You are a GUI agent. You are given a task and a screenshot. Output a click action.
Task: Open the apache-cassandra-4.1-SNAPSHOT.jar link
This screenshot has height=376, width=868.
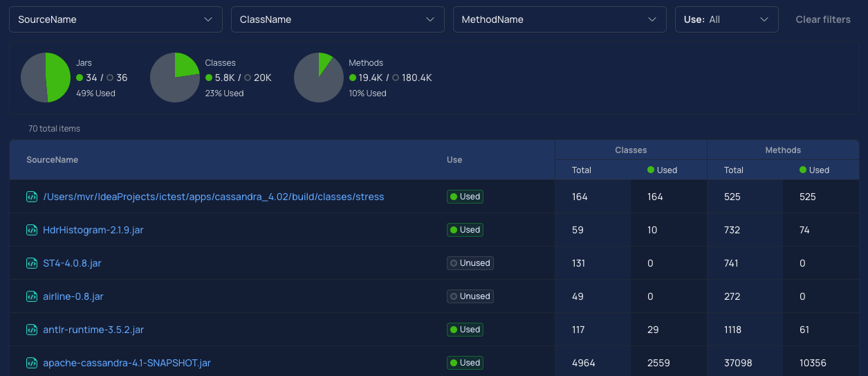click(127, 363)
